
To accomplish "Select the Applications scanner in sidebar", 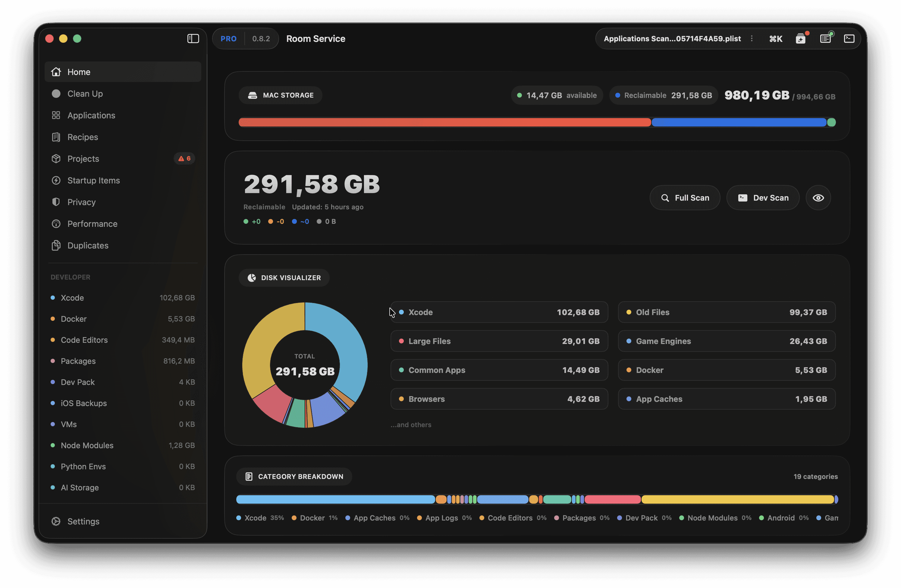I will click(91, 115).
